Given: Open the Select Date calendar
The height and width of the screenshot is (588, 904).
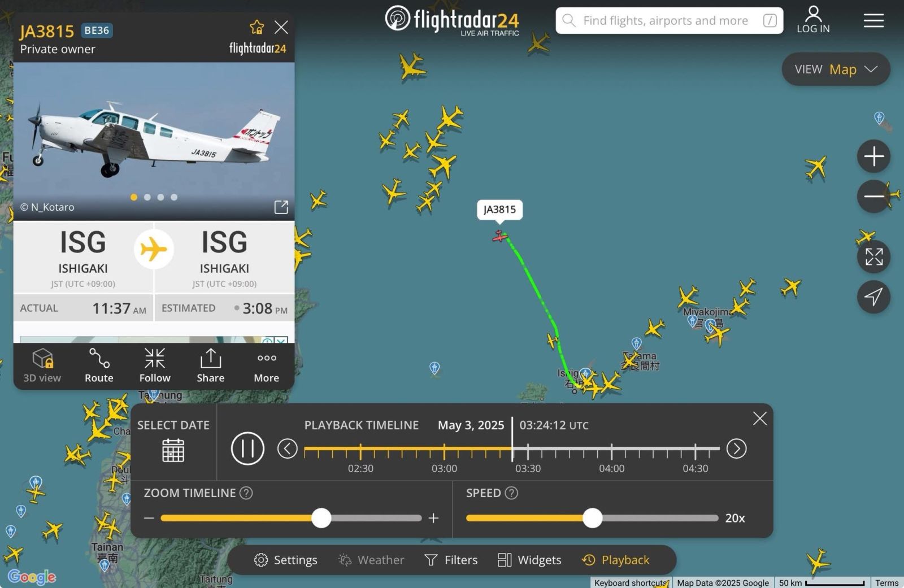Looking at the screenshot, I should coord(173,450).
